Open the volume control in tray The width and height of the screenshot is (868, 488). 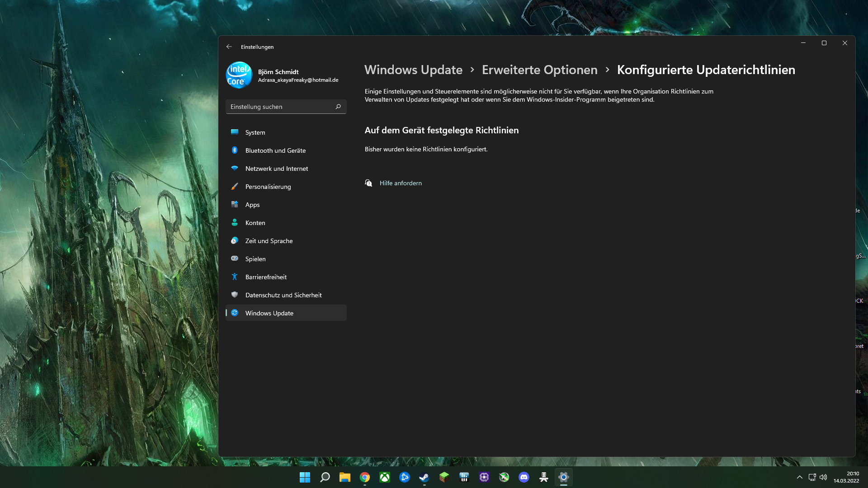[x=823, y=477]
